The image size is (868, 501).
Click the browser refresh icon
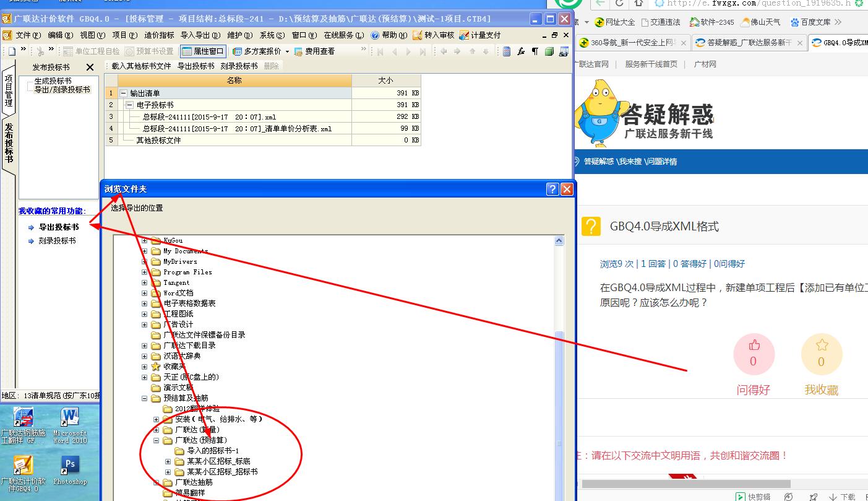pyautogui.click(x=619, y=3)
